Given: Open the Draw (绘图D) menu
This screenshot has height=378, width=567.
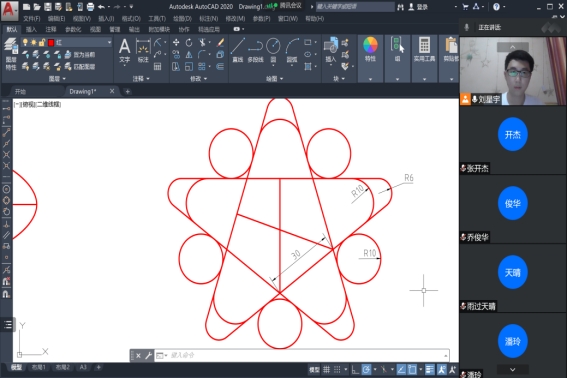Looking at the screenshot, I should pos(182,18).
